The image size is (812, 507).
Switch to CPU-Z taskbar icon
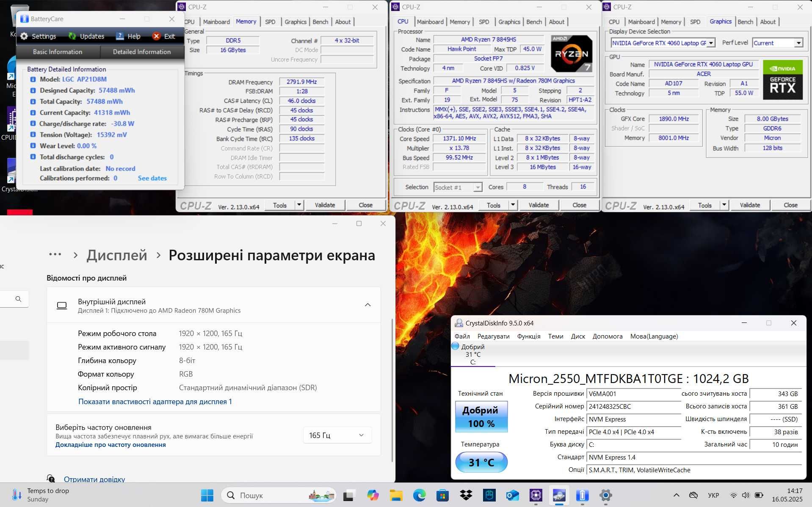(536, 495)
